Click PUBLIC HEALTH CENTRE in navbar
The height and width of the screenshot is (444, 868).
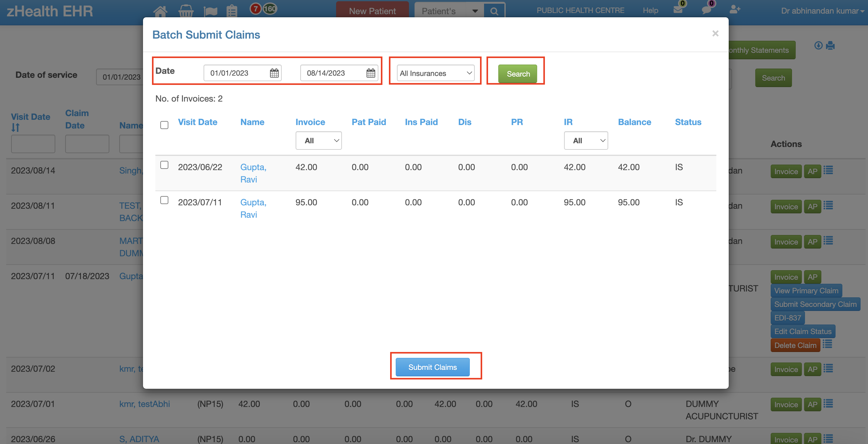point(580,10)
